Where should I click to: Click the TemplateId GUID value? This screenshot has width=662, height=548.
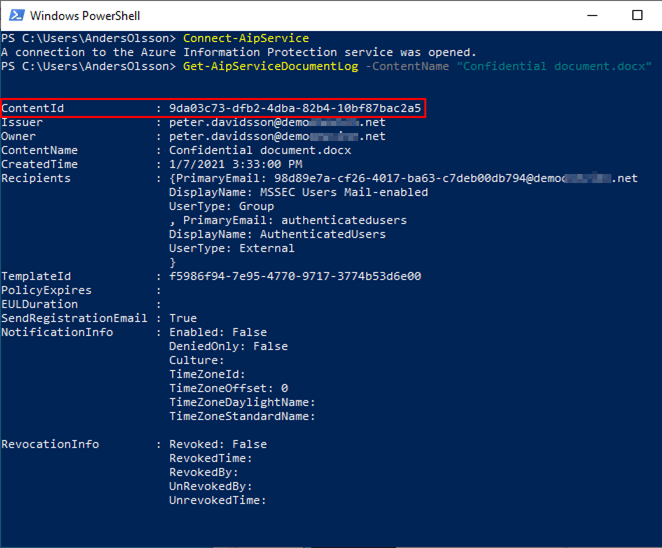295,276
